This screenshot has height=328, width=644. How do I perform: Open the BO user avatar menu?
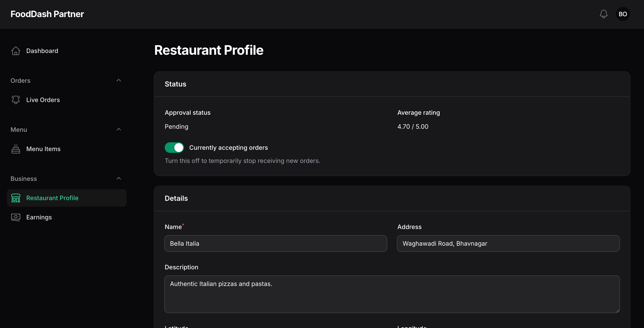tap(623, 14)
